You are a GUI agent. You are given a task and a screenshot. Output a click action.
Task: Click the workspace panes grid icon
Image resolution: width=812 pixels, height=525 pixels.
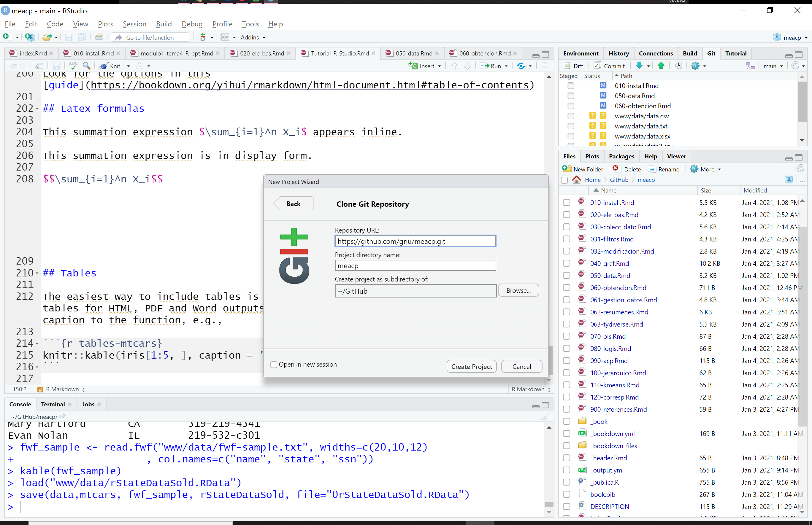pos(225,37)
